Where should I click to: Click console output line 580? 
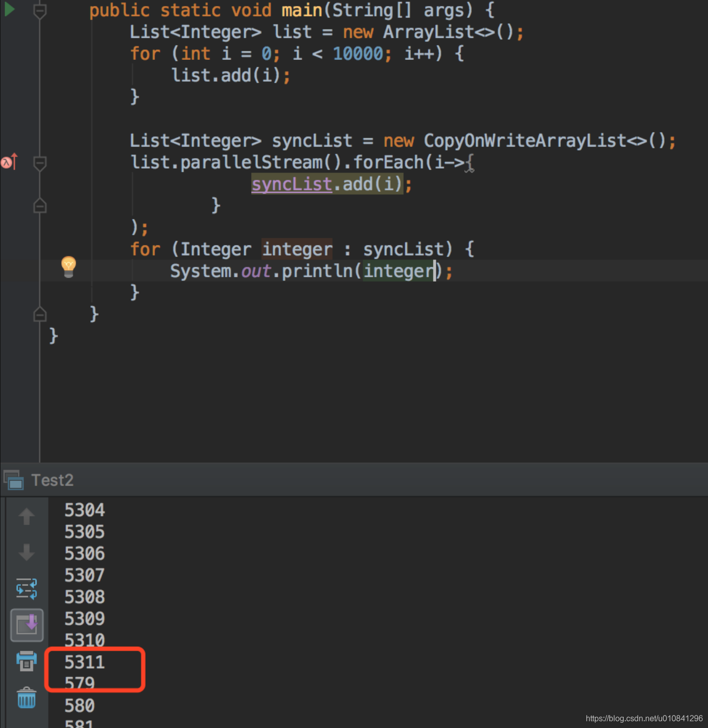coord(80,705)
